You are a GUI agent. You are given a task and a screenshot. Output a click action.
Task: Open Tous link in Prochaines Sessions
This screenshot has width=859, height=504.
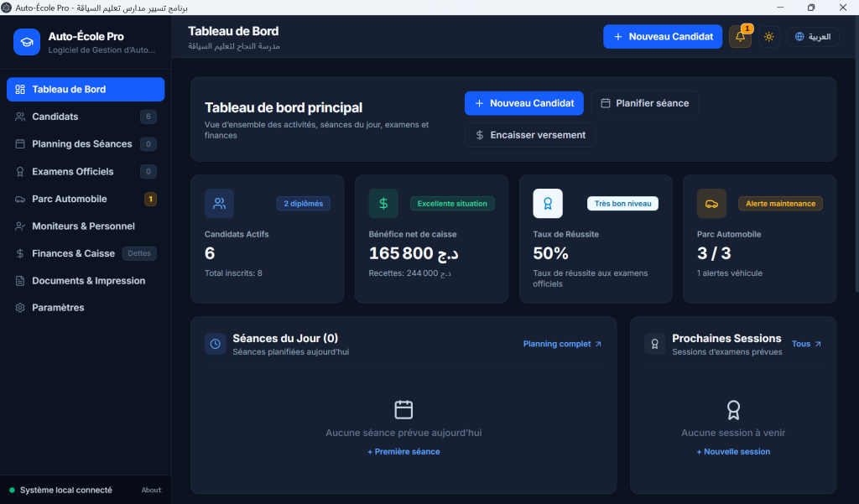click(806, 344)
